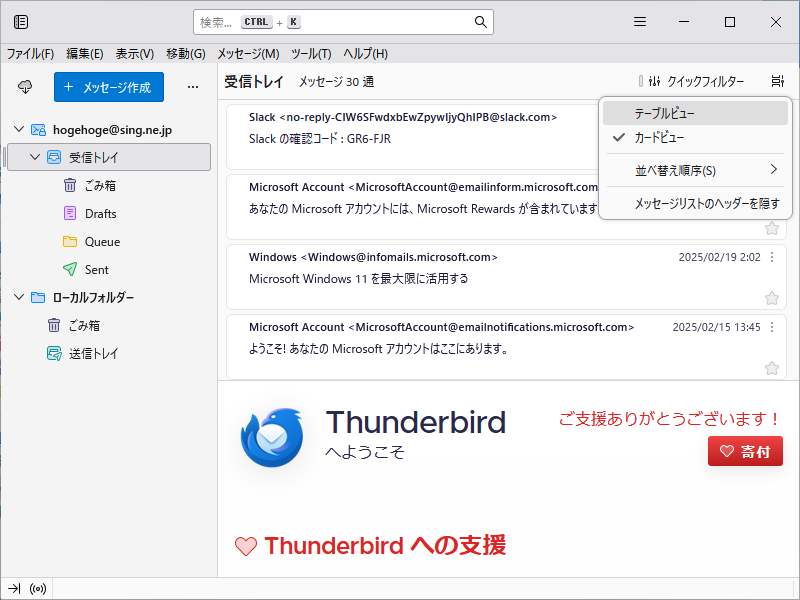Click the collapse folder pane arrow in status bar
Screen dimensions: 800x600
(14, 589)
